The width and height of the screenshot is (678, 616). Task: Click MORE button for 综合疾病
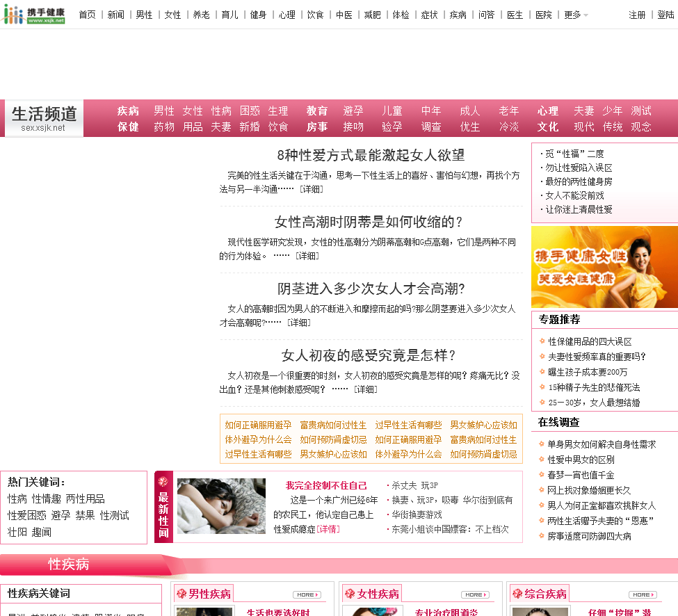tap(643, 595)
